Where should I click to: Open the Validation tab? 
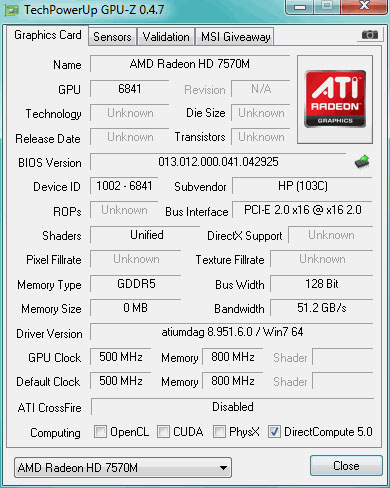pos(166,37)
